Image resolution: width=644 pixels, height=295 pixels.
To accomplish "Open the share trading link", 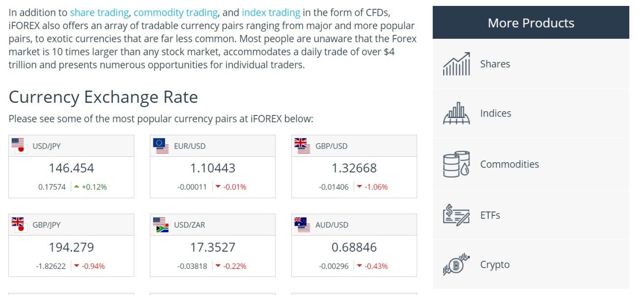I will [x=99, y=12].
